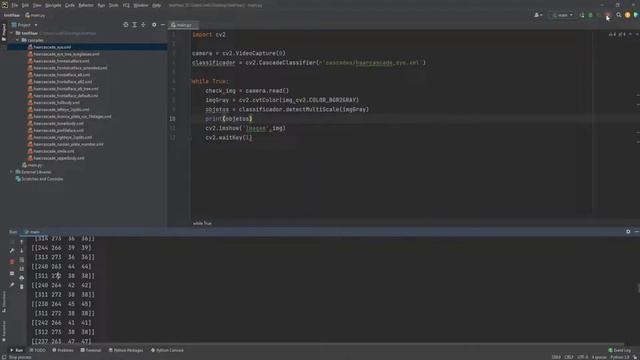Click the pin tab icon in Run panel
640x360 pixels.
pyautogui.click(x=12, y=285)
